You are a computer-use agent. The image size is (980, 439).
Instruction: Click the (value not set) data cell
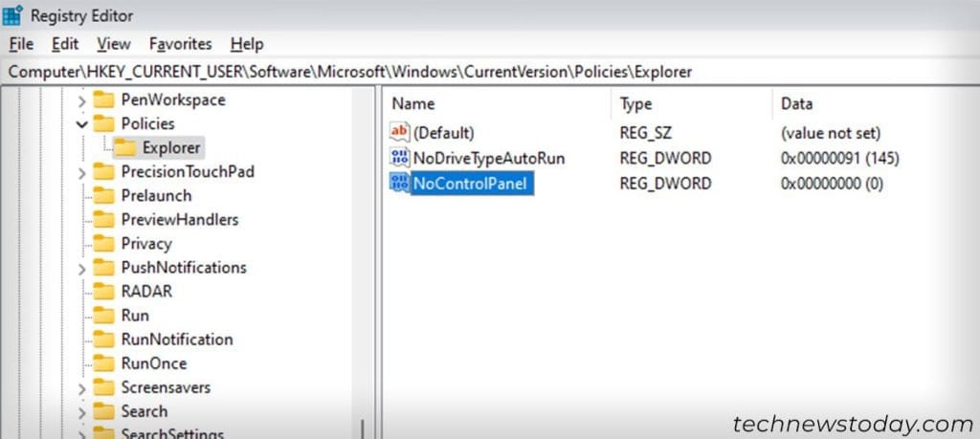coord(831,133)
